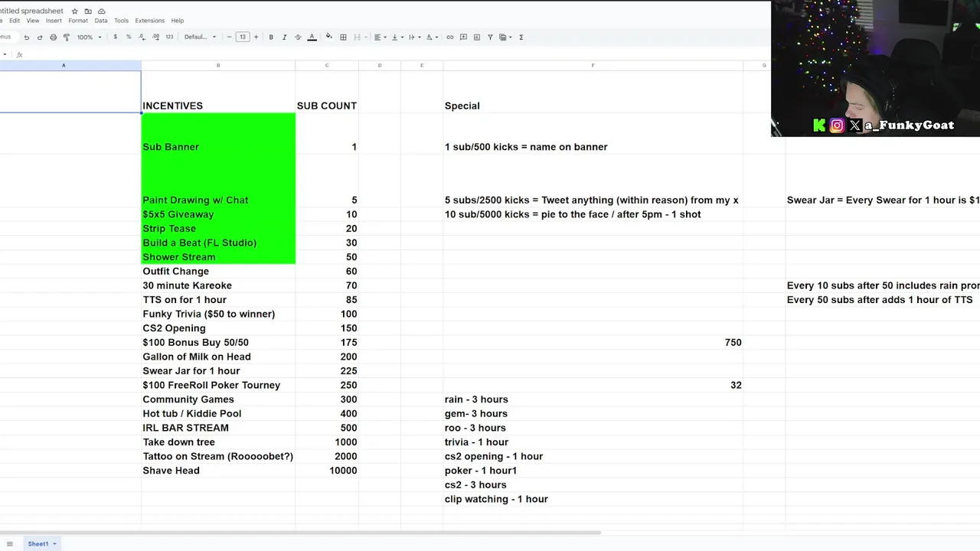The image size is (980, 551).
Task: Open the fill color picker
Action: (329, 37)
